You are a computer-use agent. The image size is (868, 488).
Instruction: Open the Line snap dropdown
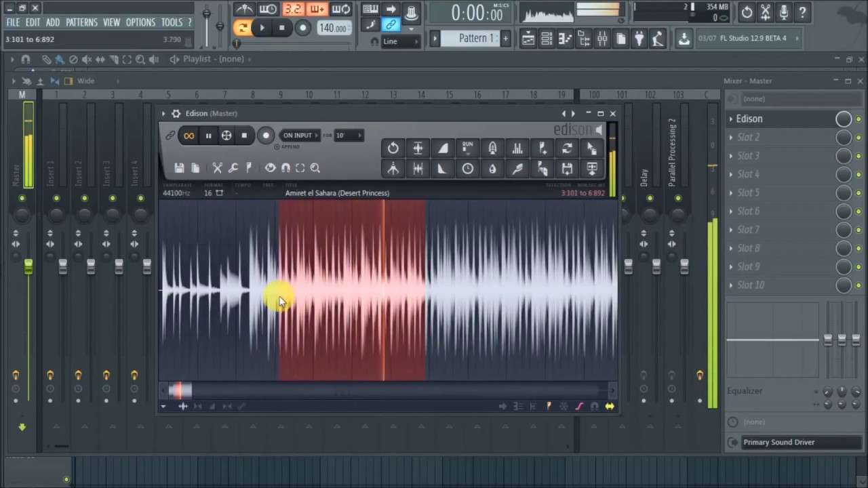coord(401,41)
